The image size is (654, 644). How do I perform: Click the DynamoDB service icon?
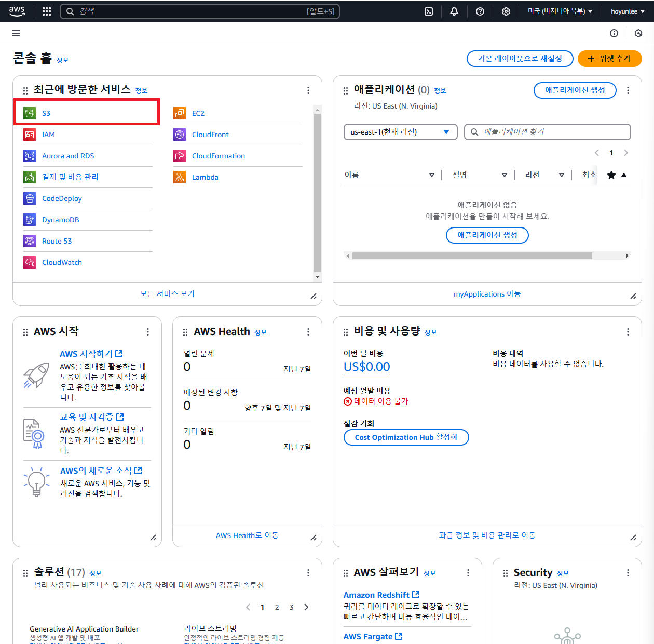pyautogui.click(x=30, y=220)
